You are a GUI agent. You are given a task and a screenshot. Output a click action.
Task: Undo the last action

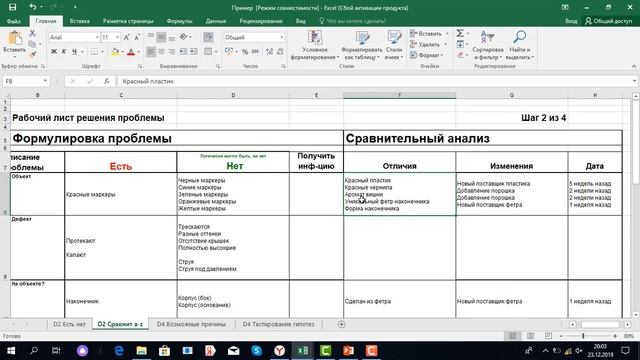click(x=33, y=7)
